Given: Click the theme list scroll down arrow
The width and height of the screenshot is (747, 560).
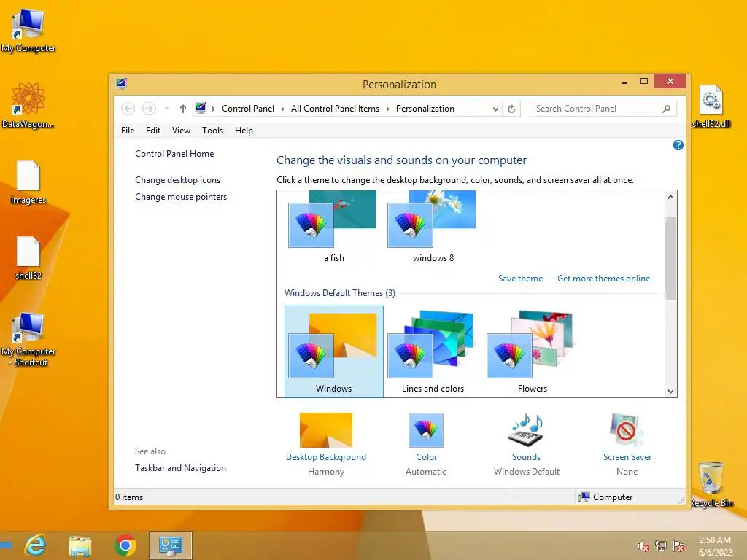Looking at the screenshot, I should tap(671, 392).
